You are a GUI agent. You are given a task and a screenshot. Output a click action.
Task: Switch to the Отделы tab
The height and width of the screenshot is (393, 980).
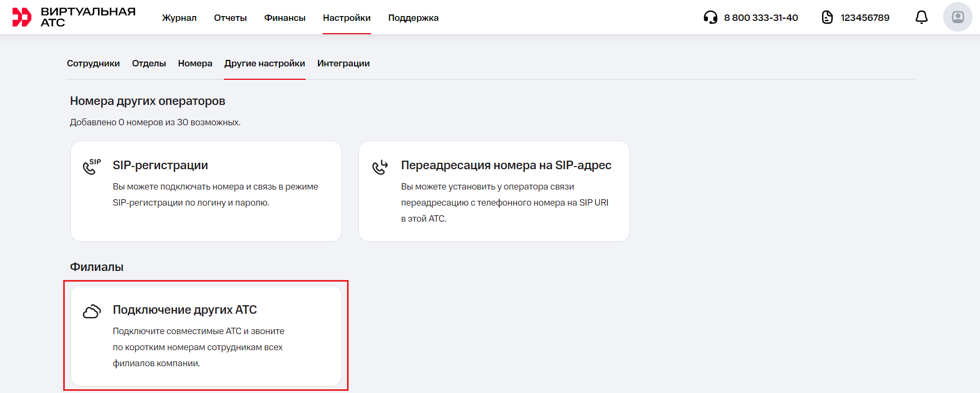149,63
